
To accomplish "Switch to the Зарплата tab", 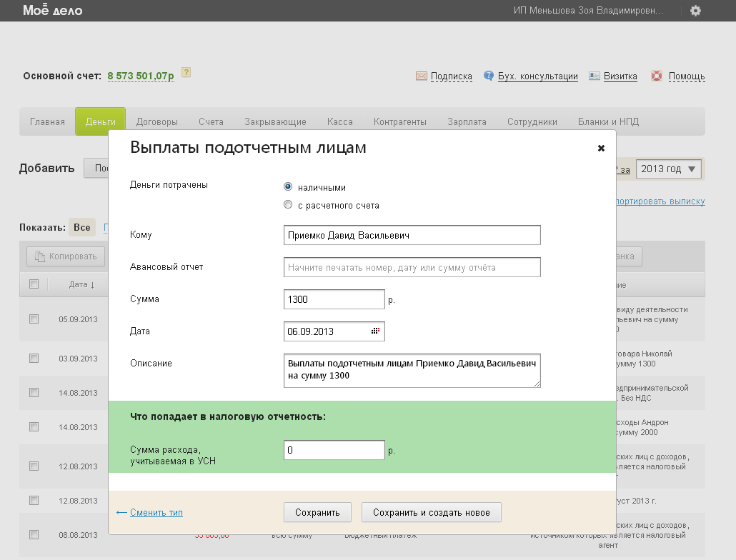I will click(467, 122).
